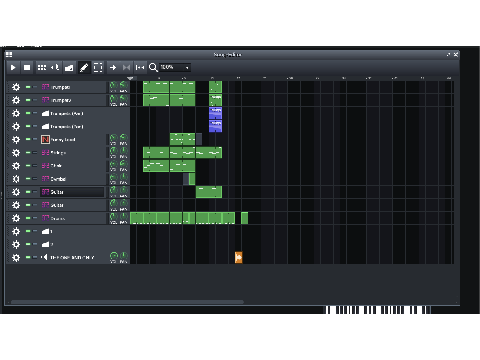Mute the first Trumpet track
Screen dimensions: 480x360
tap(28, 87)
